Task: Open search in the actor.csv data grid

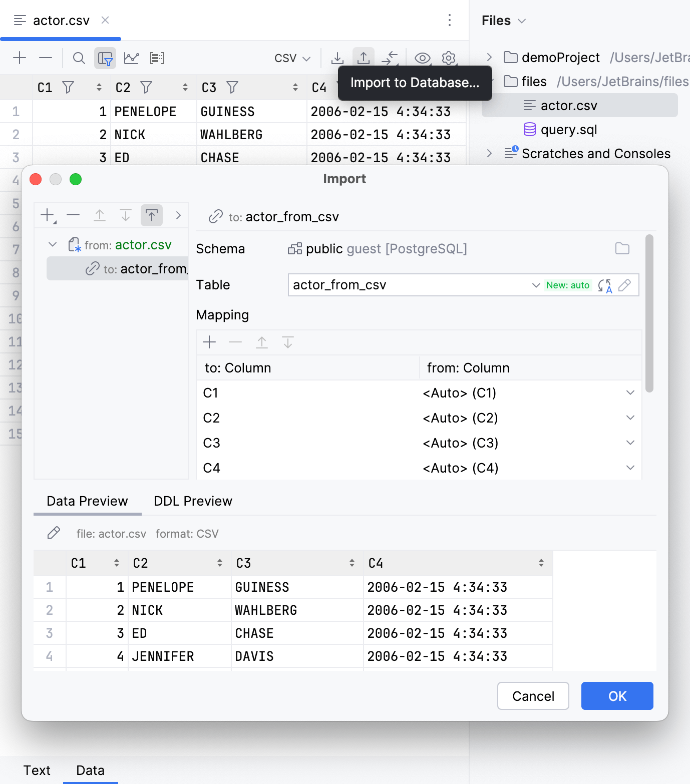Action: pos(79,58)
